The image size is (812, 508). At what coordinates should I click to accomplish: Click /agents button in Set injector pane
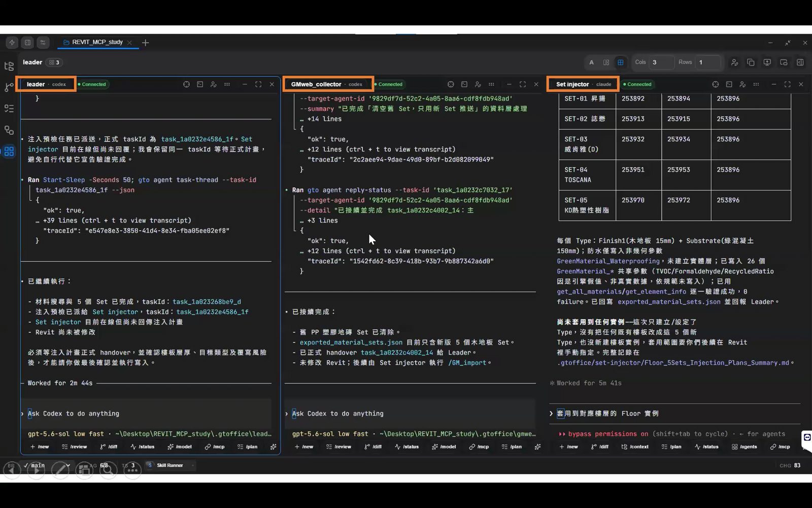click(x=744, y=447)
